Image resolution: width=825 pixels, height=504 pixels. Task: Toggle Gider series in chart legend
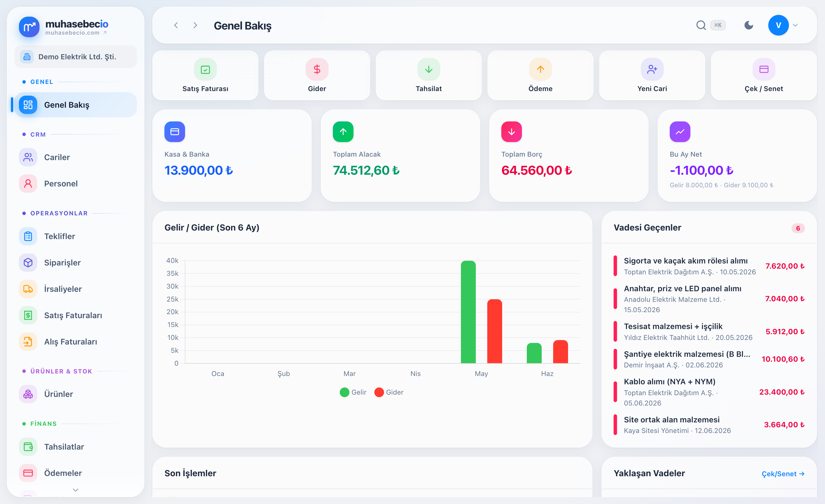(x=389, y=392)
